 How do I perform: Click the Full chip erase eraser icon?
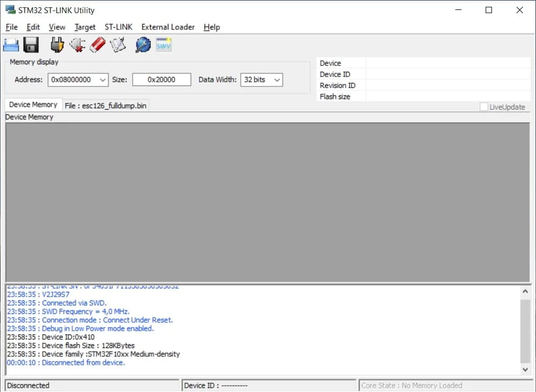pos(98,45)
